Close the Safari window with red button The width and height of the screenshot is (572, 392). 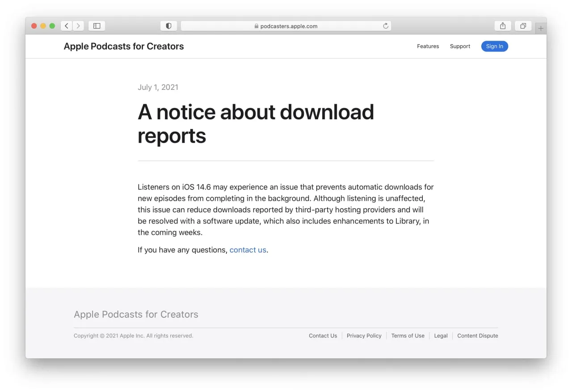pos(34,26)
